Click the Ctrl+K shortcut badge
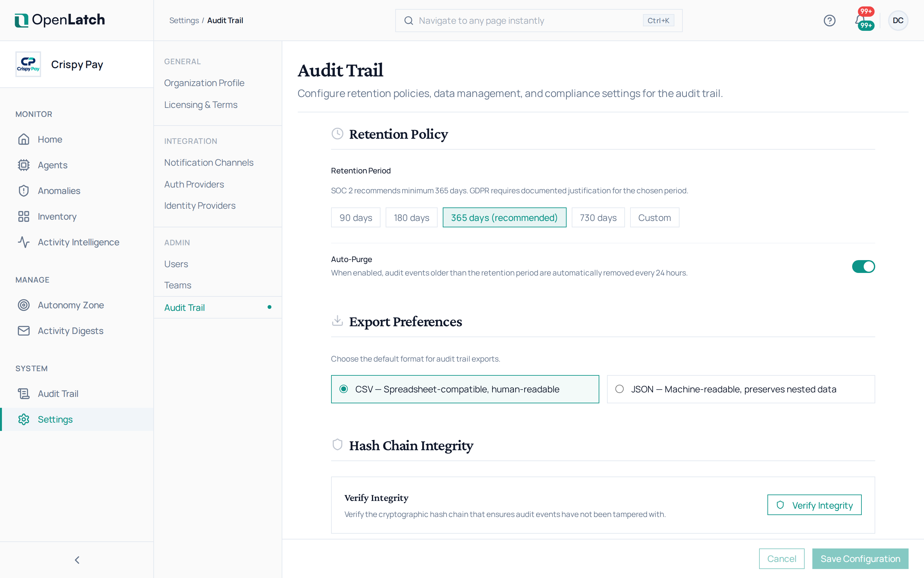924x578 pixels. [x=658, y=21]
